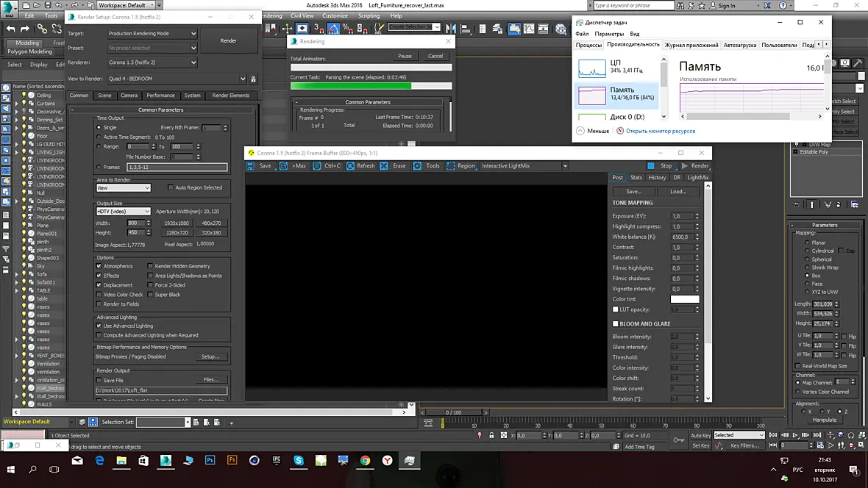
Task: Cancel the rendering dialog
Action: pos(435,56)
